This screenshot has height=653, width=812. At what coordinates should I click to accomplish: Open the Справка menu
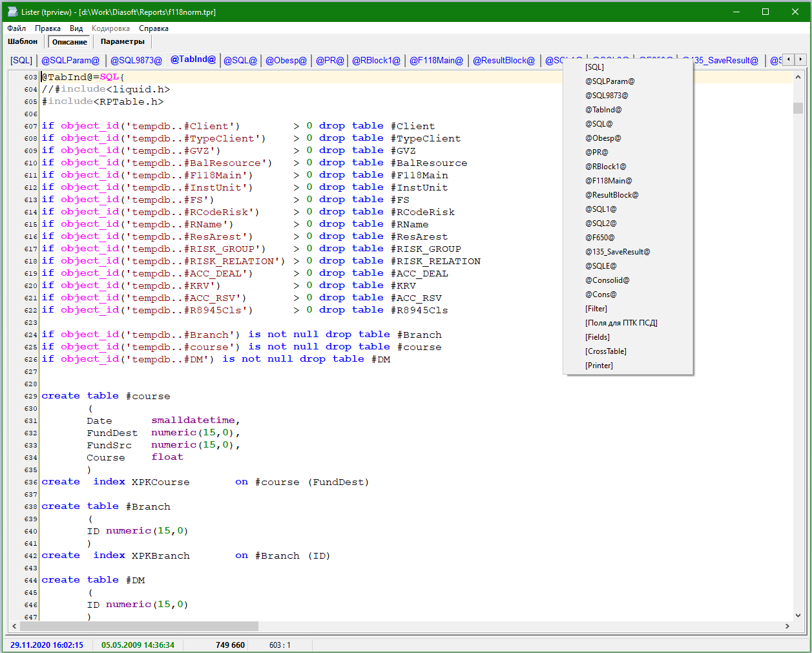coord(154,28)
